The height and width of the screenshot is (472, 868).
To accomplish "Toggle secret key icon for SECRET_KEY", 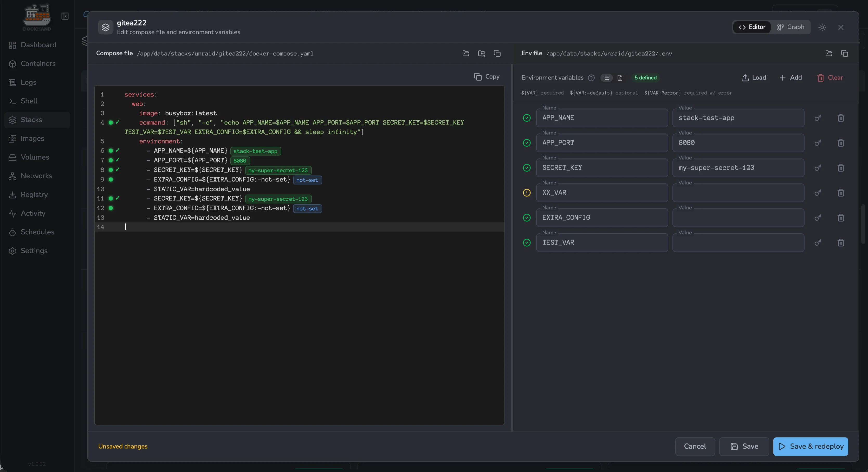I will [x=818, y=168].
